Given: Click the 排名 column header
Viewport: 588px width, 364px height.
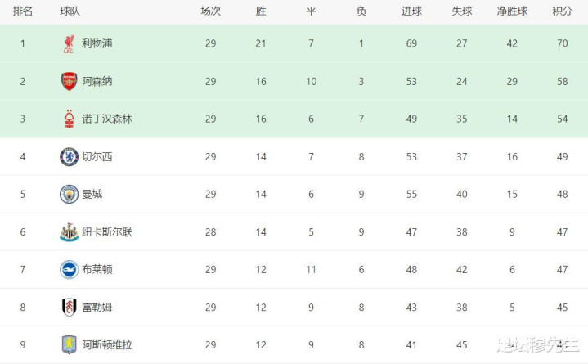Looking at the screenshot, I should (x=23, y=11).
